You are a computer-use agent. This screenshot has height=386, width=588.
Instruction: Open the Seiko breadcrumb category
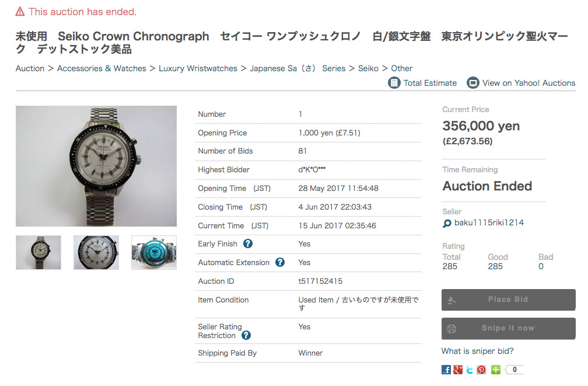[368, 68]
